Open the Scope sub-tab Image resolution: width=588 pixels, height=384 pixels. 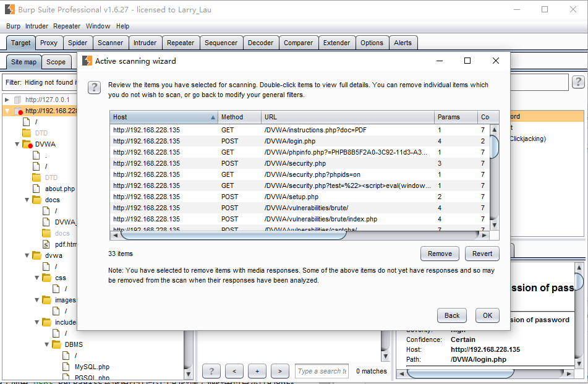[x=56, y=62]
